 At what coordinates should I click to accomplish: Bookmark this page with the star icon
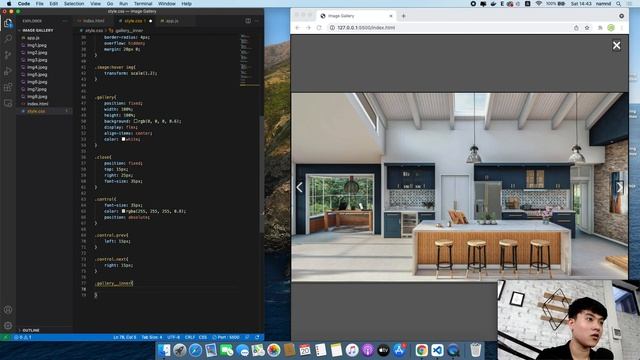point(587,28)
